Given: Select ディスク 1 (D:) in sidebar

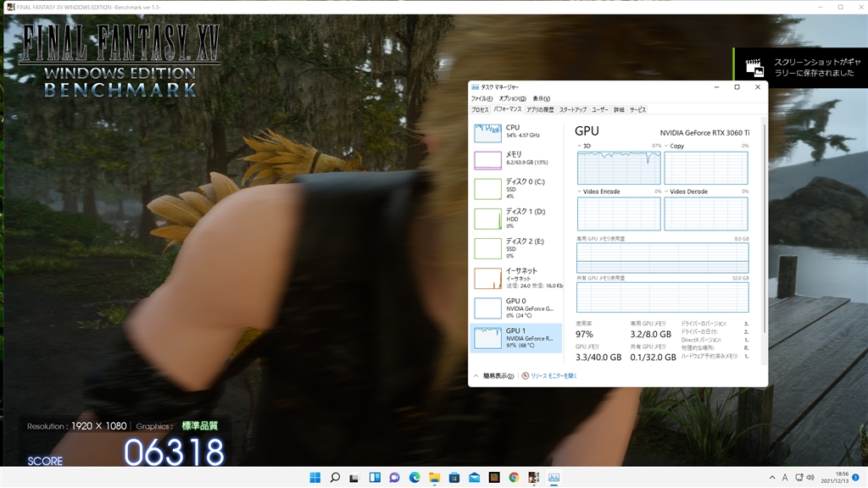Looking at the screenshot, I should click(x=516, y=219).
